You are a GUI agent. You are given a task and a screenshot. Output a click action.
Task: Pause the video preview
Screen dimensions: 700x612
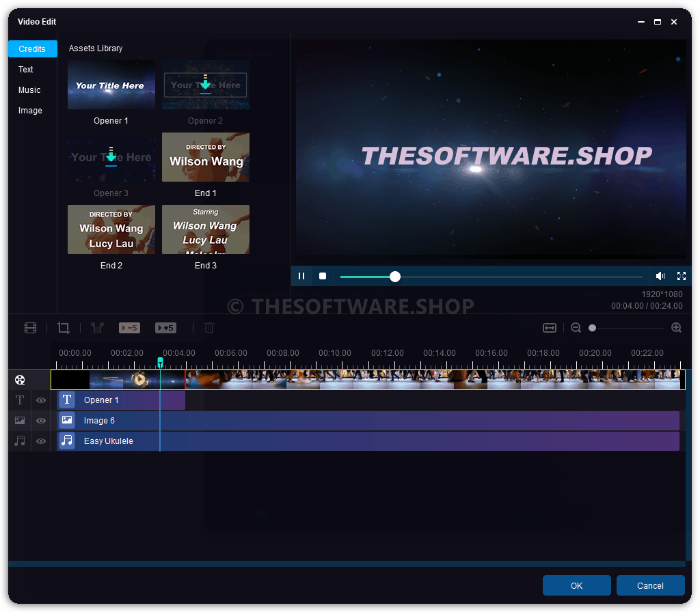301,276
